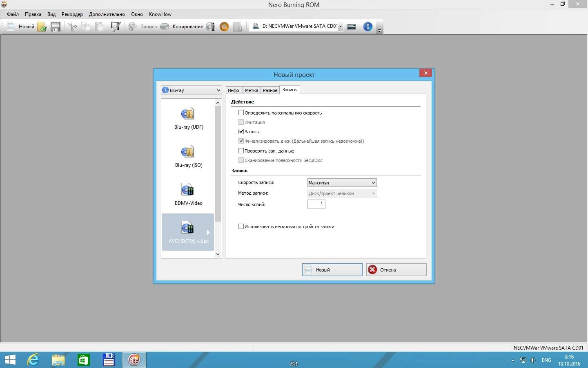The image size is (588, 368).
Task: Open the Blu-ray disc type dropdown
Action: click(192, 90)
